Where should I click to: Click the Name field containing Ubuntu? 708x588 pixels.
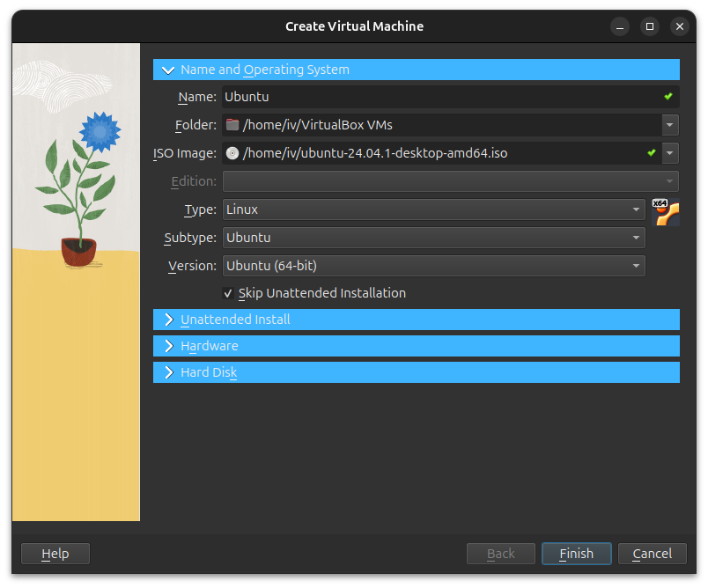[x=450, y=97]
